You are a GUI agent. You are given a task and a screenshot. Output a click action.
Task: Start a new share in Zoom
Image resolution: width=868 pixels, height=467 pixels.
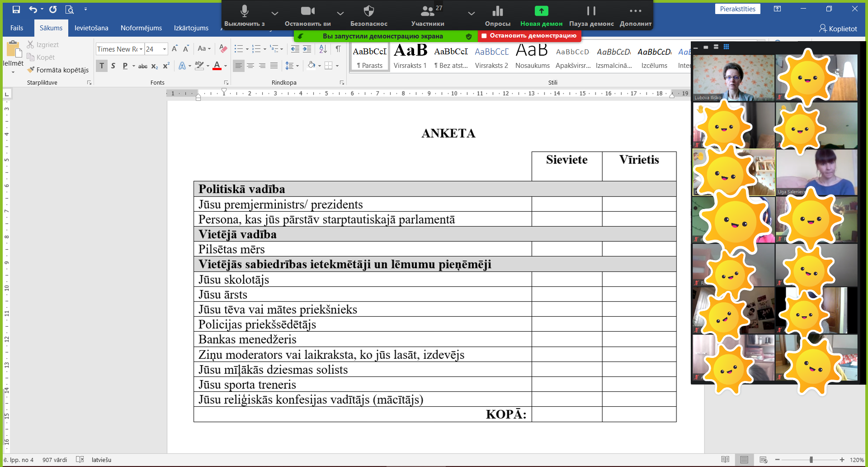coord(541,15)
